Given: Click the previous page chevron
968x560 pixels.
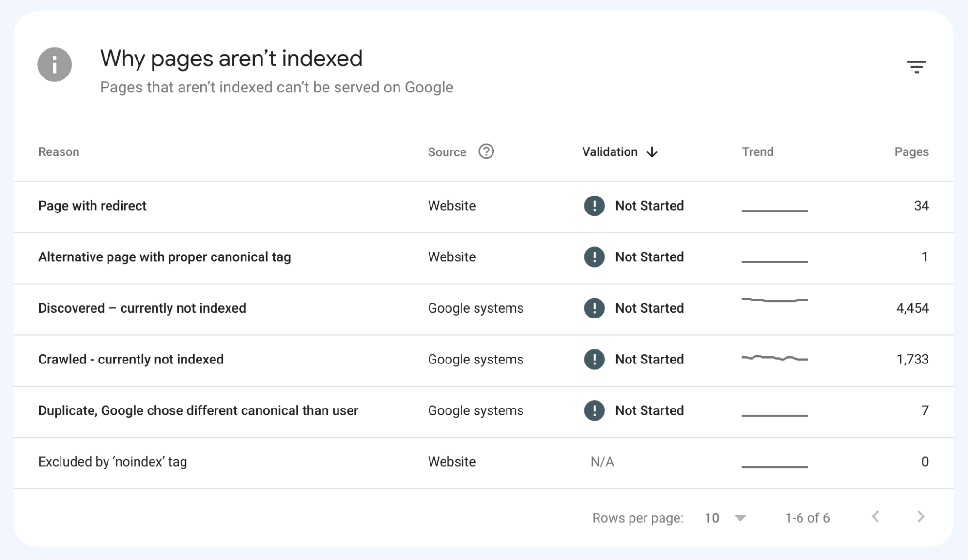Looking at the screenshot, I should [876, 517].
